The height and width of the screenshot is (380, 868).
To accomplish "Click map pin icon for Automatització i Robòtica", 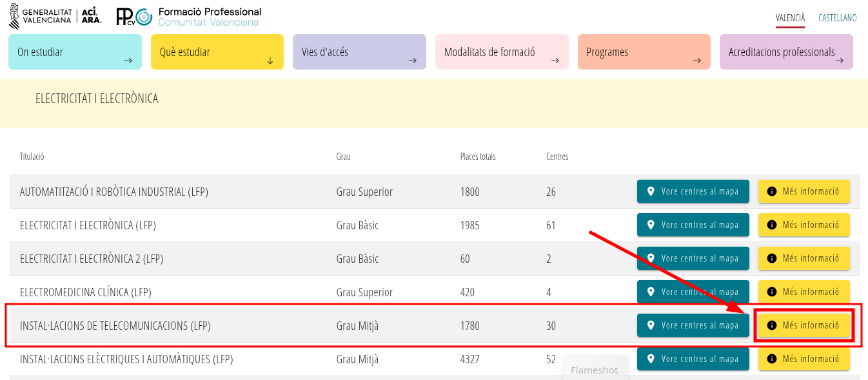I will 651,191.
